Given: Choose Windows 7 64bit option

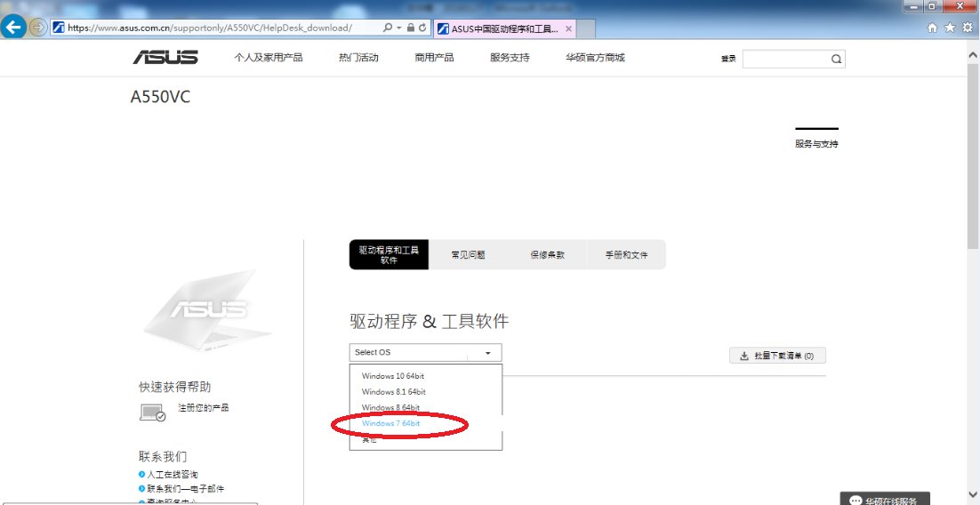Looking at the screenshot, I should [x=390, y=423].
